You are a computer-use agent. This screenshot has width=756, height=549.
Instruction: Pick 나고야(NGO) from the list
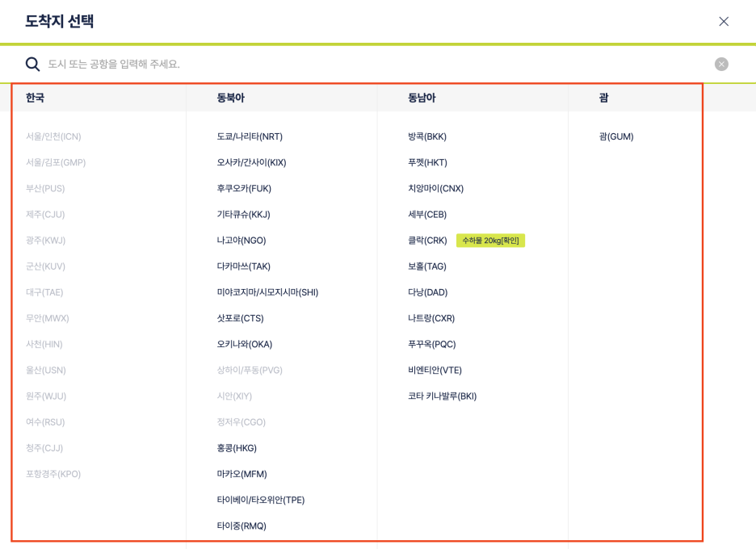click(241, 241)
